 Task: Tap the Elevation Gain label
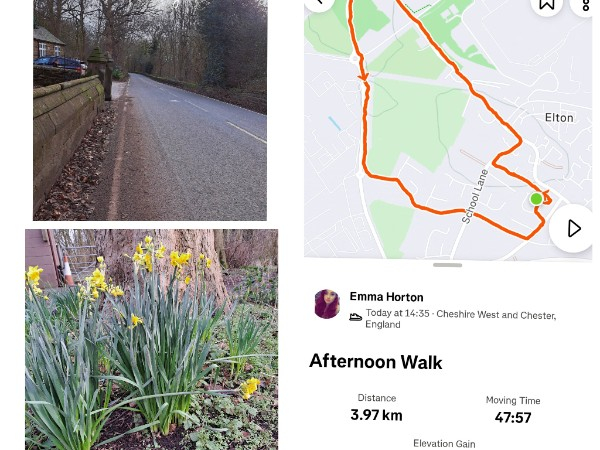444,443
